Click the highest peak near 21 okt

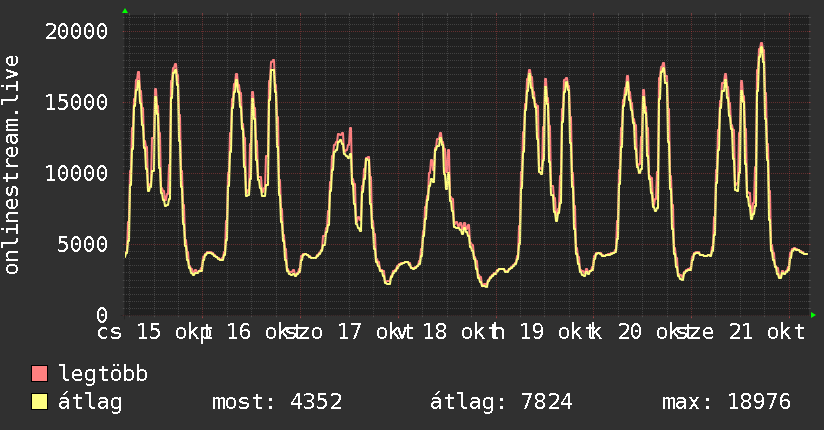tap(761, 46)
